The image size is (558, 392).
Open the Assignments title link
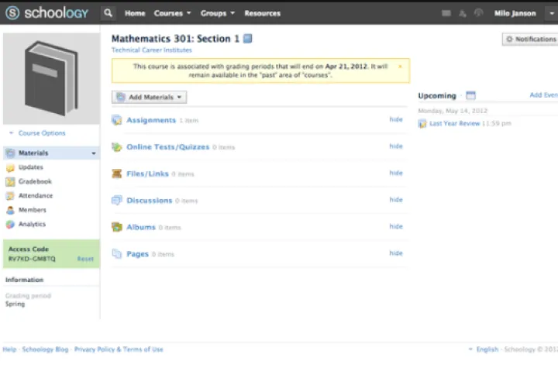[151, 120]
